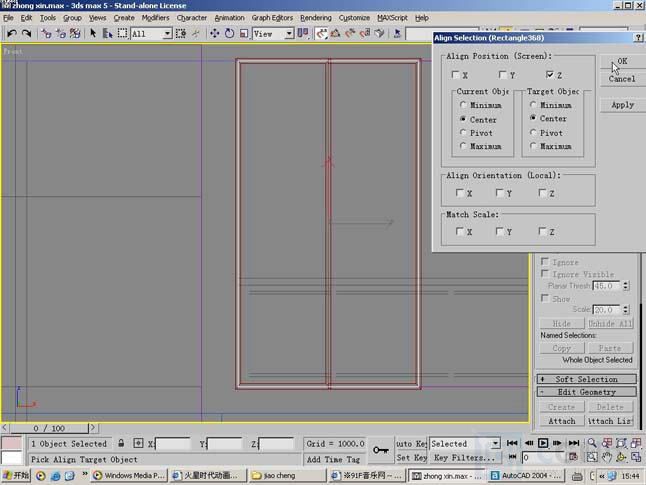Screen dimensions: 646x485
Task: Click the viewport Zoom magnifier icon
Action: click(592, 443)
